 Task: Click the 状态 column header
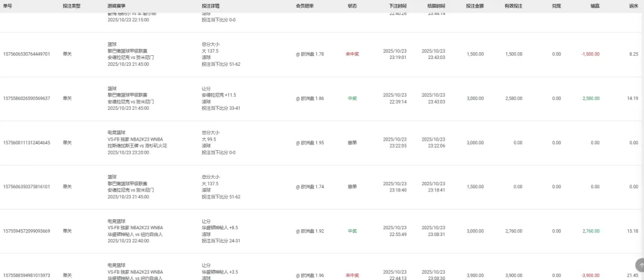pos(352,5)
